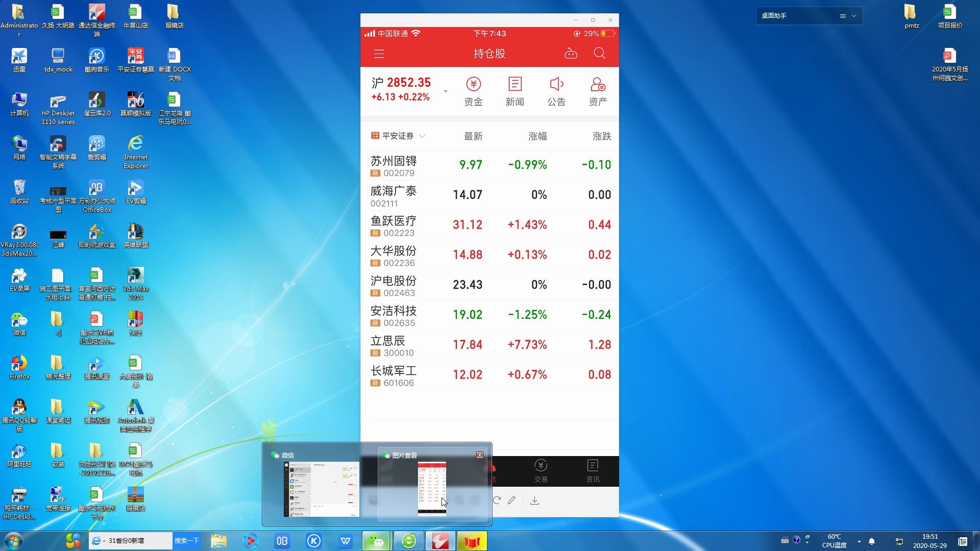The width and height of the screenshot is (980, 551).
Task: Select the 酷狗音乐 desktop icon
Action: 96,60
